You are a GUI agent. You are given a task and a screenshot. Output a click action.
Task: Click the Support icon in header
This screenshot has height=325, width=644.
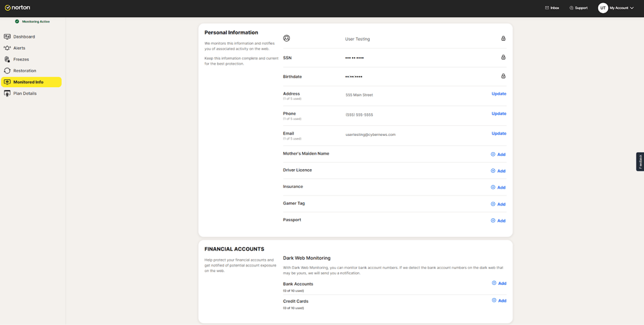click(x=571, y=8)
